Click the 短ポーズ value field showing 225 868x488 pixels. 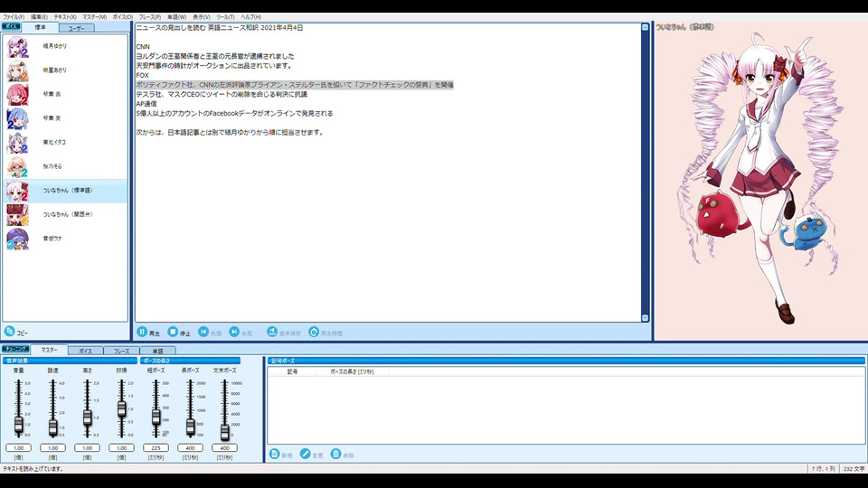[x=156, y=447]
